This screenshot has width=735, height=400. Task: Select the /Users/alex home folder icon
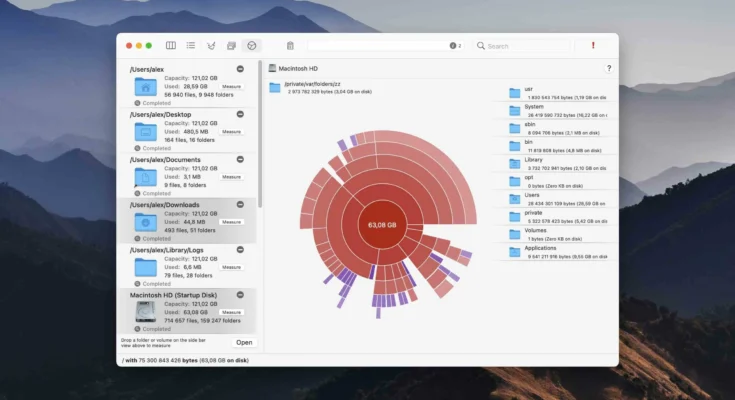point(146,87)
